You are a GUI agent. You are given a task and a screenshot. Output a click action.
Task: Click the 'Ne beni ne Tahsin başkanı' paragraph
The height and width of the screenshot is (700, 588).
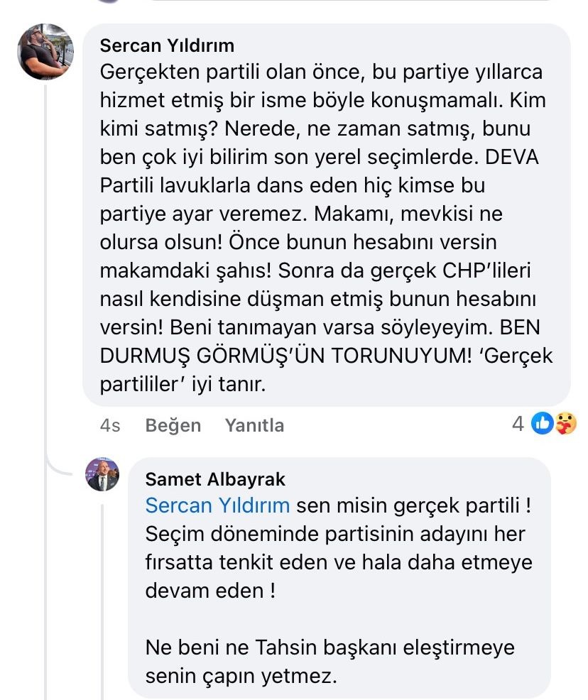click(x=330, y=648)
